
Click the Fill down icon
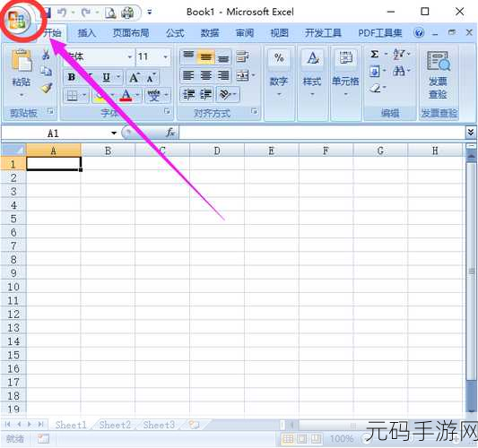coord(375,72)
